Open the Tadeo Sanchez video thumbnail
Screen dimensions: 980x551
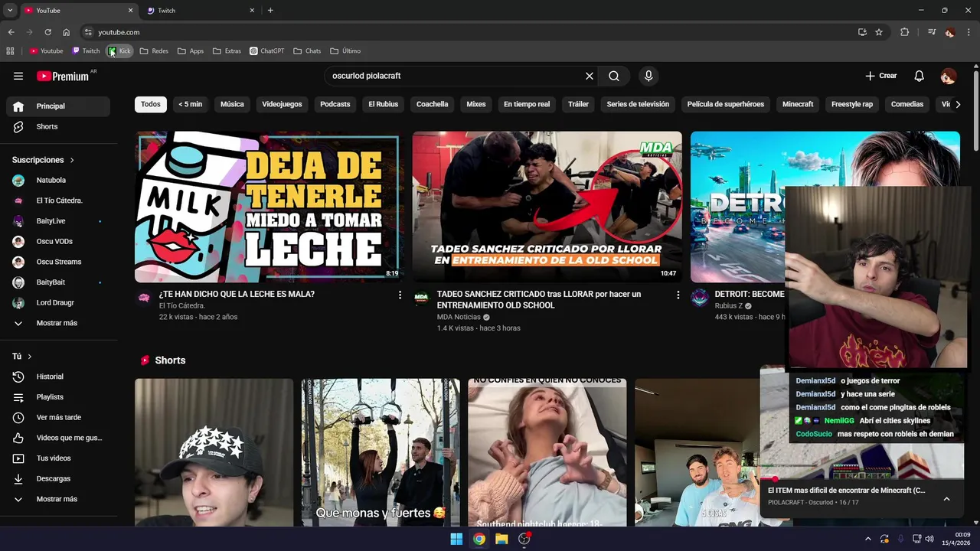click(x=547, y=207)
